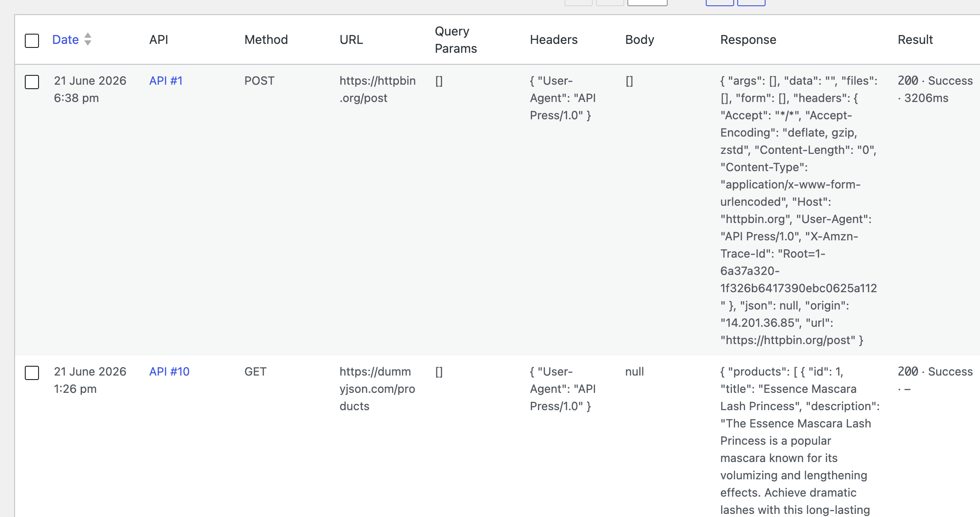This screenshot has width=980, height=517.
Task: Click the Method column header
Action: tap(266, 39)
